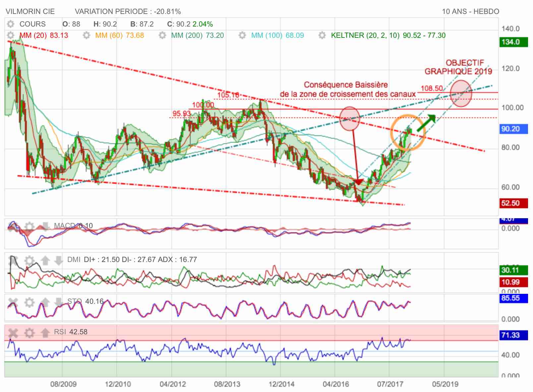Click the 12/2010 date axis label
Viewport: 533px width, 392px height.
click(118, 384)
